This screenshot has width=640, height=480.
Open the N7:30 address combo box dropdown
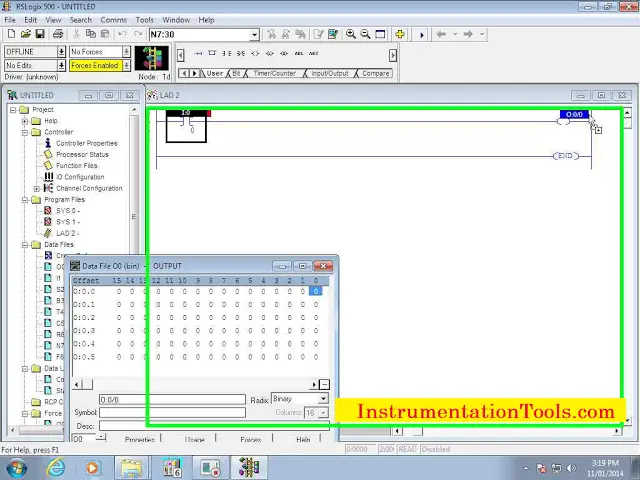tap(255, 35)
